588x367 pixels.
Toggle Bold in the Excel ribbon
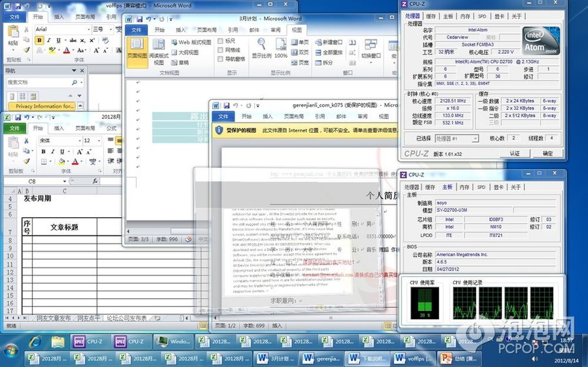coord(44,152)
